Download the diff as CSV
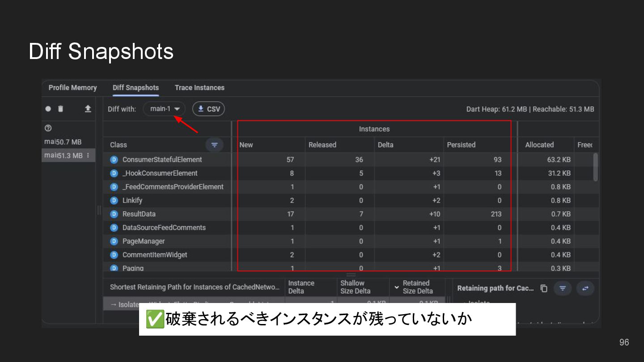Image resolution: width=644 pixels, height=362 pixels. pos(208,109)
